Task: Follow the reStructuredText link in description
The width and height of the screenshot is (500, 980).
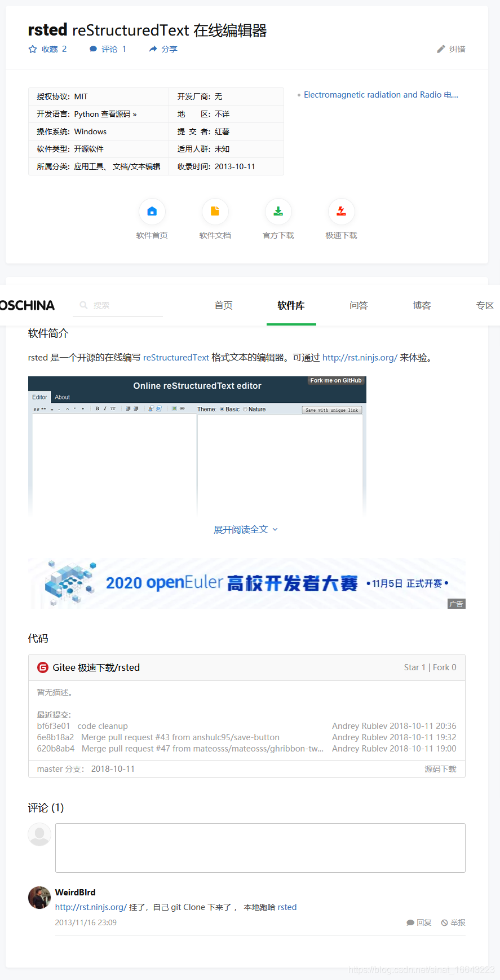Action: tap(176, 357)
